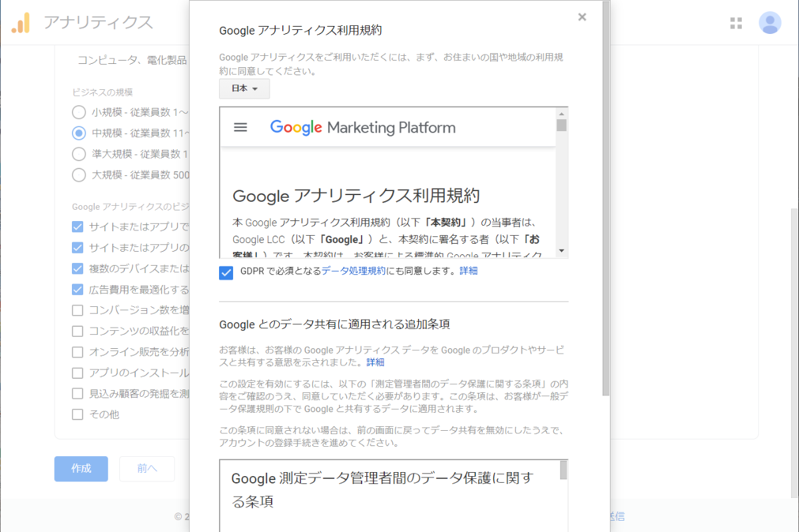Screen dimensions: 799x532
Task: Close the terms of service dialog
Action: pyautogui.click(x=582, y=17)
